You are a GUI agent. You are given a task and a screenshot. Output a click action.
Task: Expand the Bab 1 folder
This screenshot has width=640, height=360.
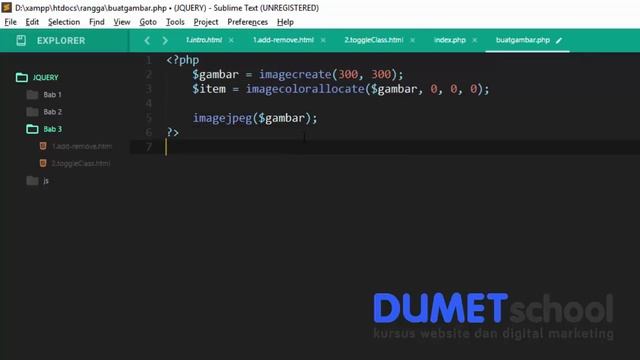pyautogui.click(x=52, y=95)
